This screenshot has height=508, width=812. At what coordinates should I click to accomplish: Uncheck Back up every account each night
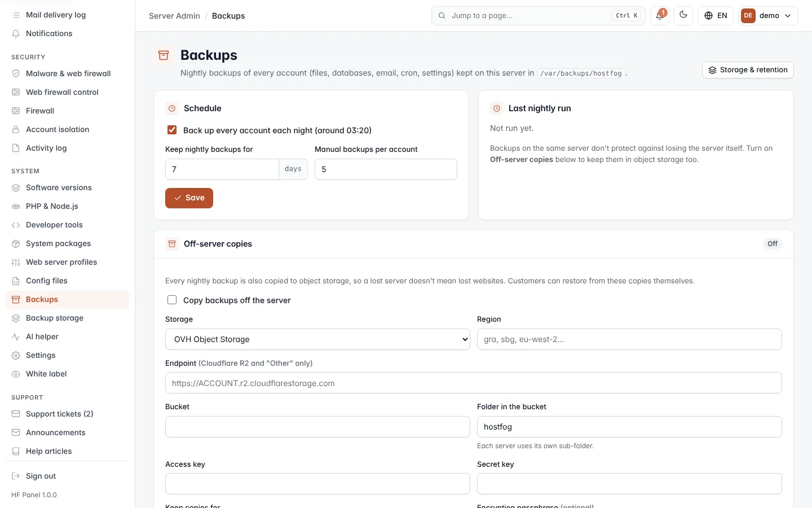point(172,130)
